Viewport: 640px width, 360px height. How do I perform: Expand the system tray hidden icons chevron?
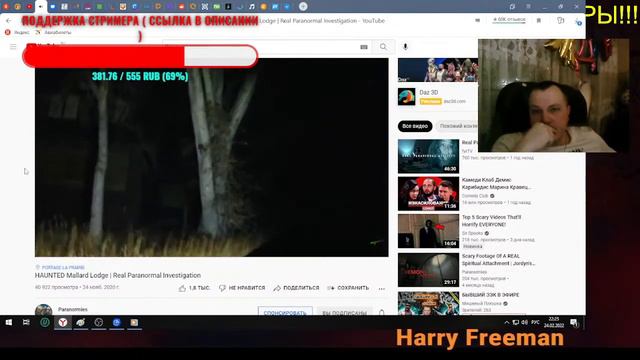507,322
